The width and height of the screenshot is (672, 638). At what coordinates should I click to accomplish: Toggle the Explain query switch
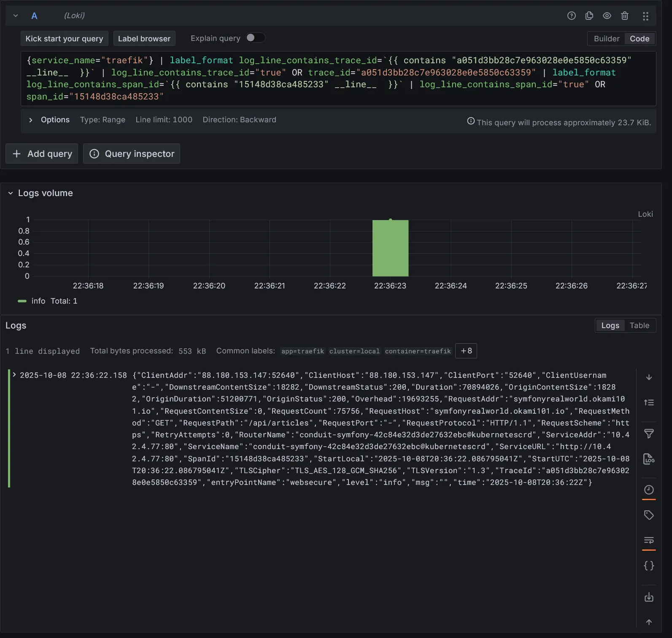coord(255,38)
